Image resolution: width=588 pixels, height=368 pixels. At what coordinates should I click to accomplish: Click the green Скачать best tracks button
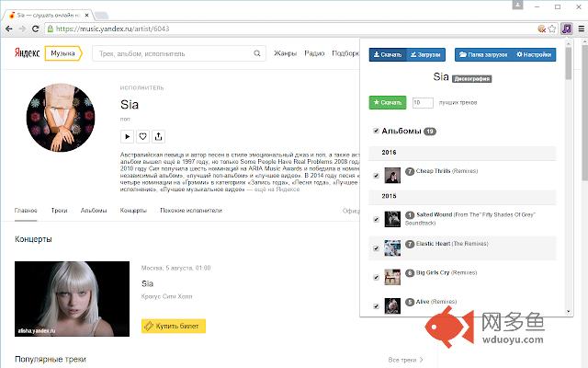click(x=388, y=102)
